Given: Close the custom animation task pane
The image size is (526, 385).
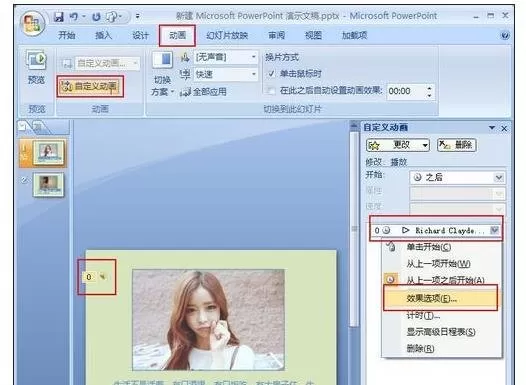Looking at the screenshot, I should (504, 128).
